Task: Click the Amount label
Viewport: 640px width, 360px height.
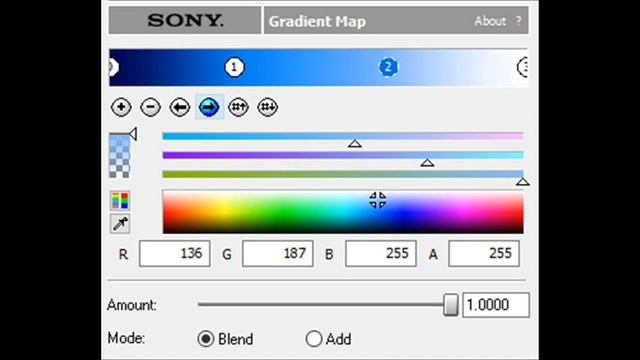Action: (x=131, y=305)
